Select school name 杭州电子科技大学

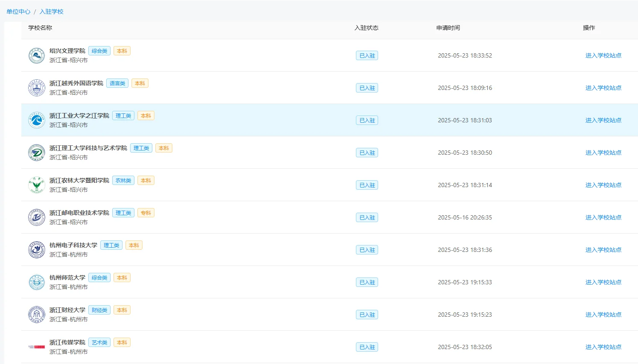(73, 245)
